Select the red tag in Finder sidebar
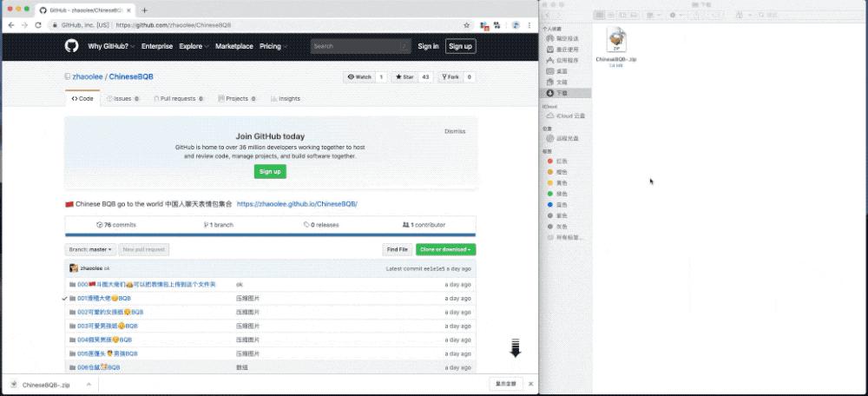 [557, 161]
